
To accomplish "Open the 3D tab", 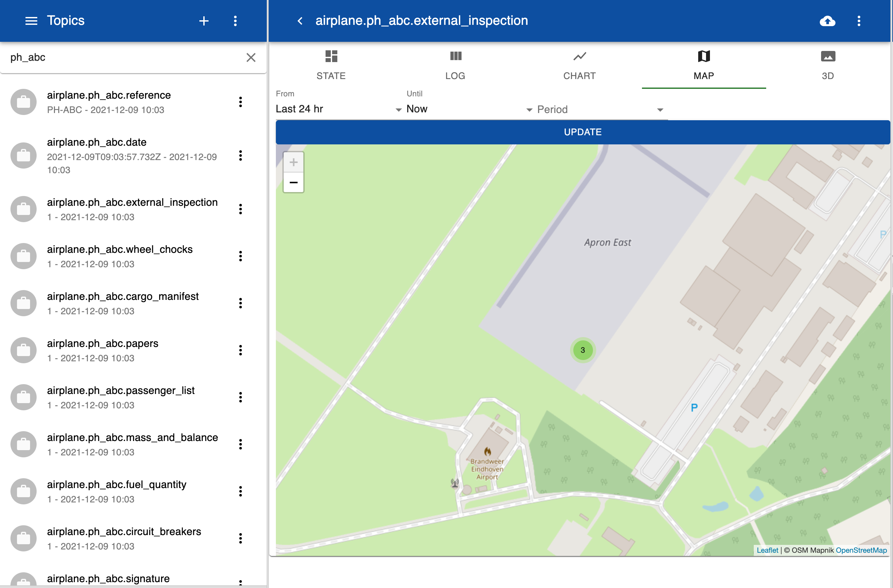I will (x=828, y=66).
